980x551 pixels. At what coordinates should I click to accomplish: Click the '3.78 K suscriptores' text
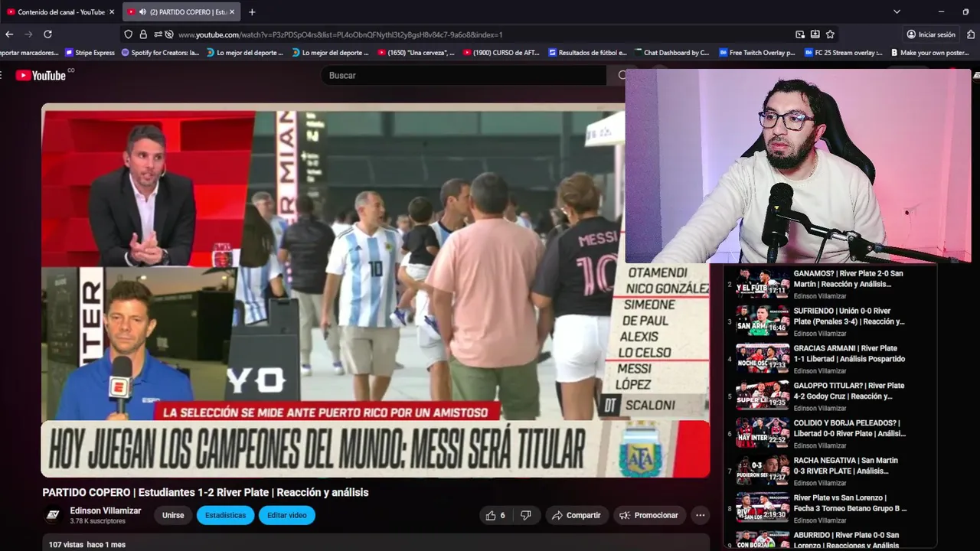click(97, 521)
